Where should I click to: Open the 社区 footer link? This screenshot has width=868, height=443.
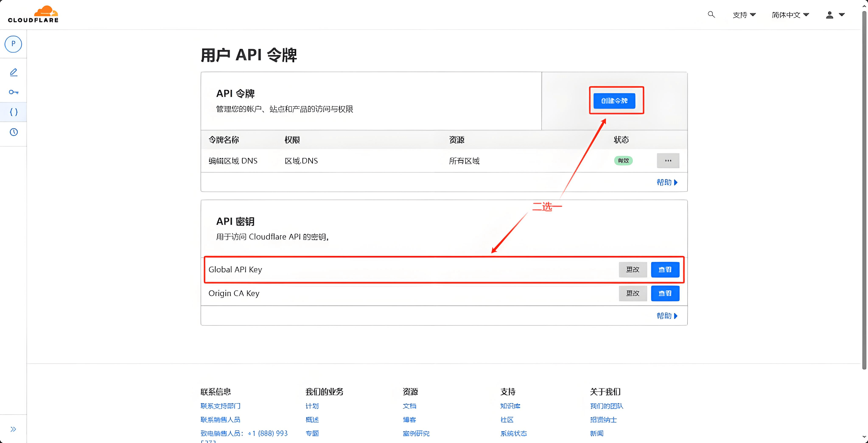(x=507, y=419)
